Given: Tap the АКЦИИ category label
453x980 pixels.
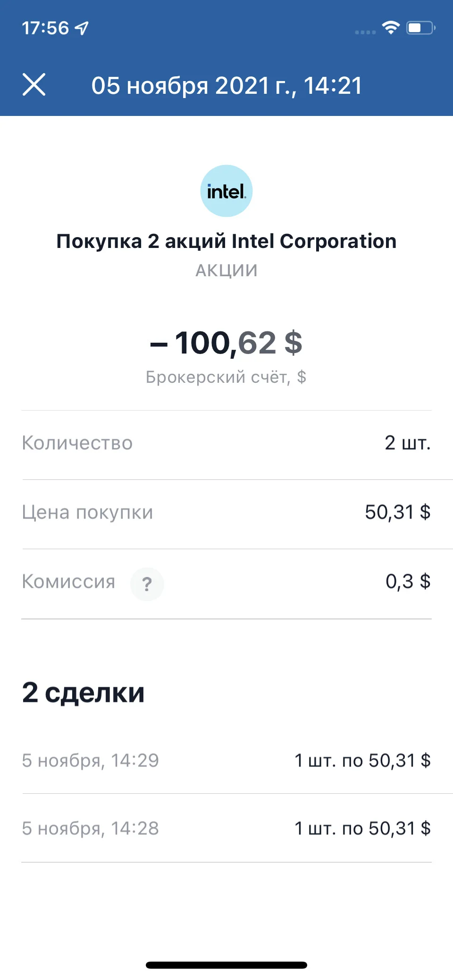Looking at the screenshot, I should point(226,271).
